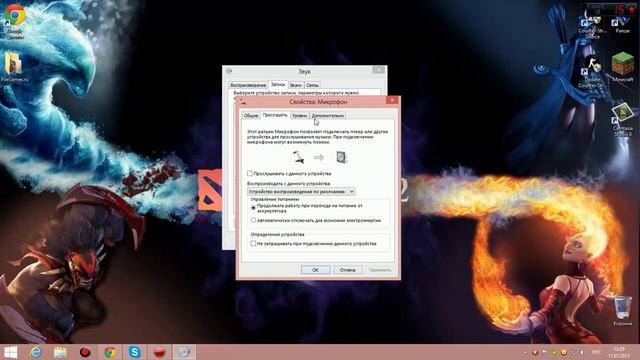The height and width of the screenshot is (360, 640).
Task: Close the Свойства: Микрофон dialog
Action: tap(392, 100)
